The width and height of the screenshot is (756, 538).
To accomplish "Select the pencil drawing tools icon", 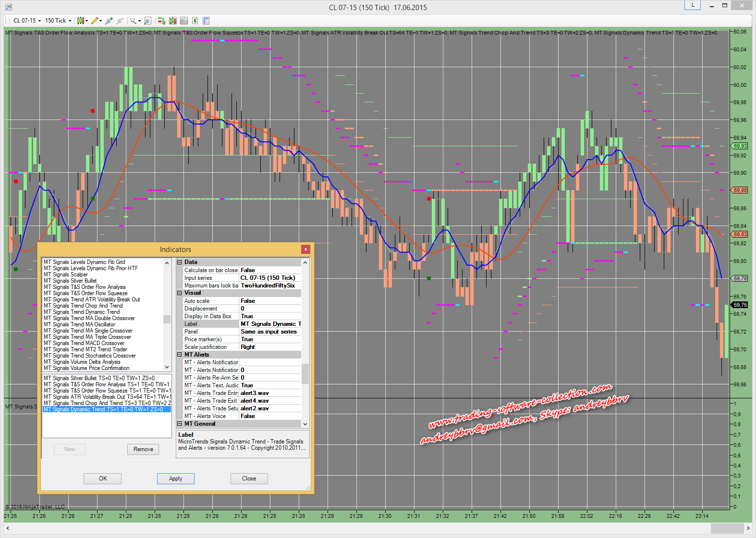I will pos(95,21).
